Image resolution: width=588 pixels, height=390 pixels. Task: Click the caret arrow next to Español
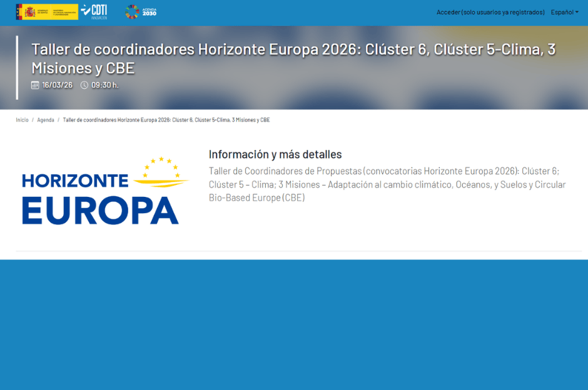point(577,12)
